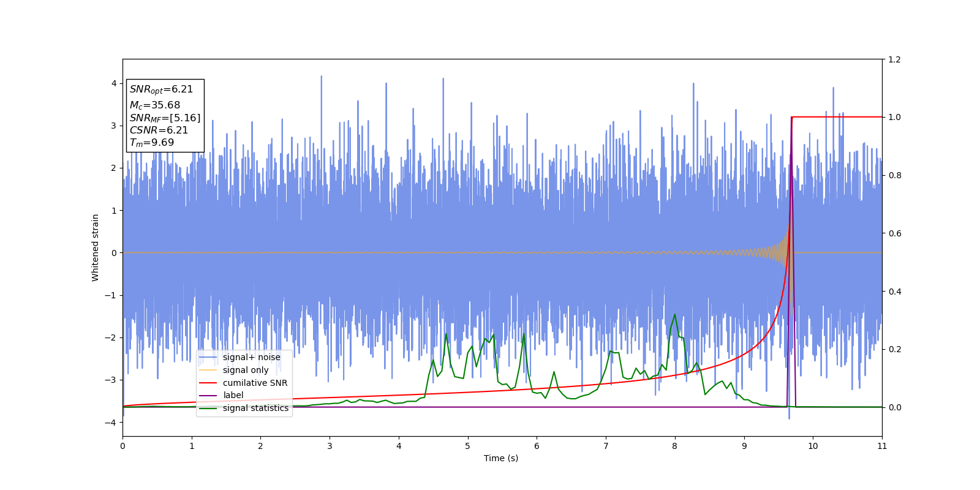Image resolution: width=980 pixels, height=490 pixels.
Task: Click left y-axis tick label −4
Action: tap(111, 423)
